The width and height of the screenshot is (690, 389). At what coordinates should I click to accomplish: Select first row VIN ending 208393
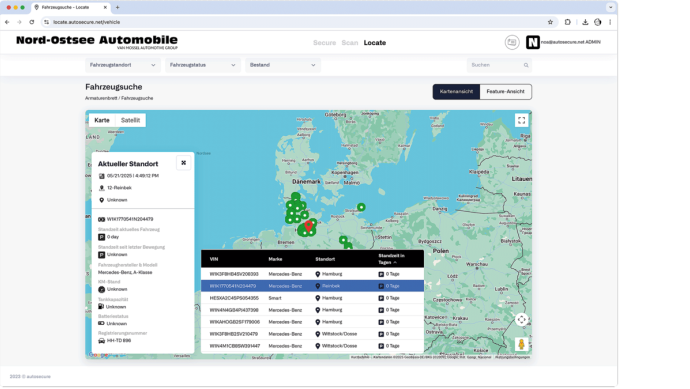(312, 274)
